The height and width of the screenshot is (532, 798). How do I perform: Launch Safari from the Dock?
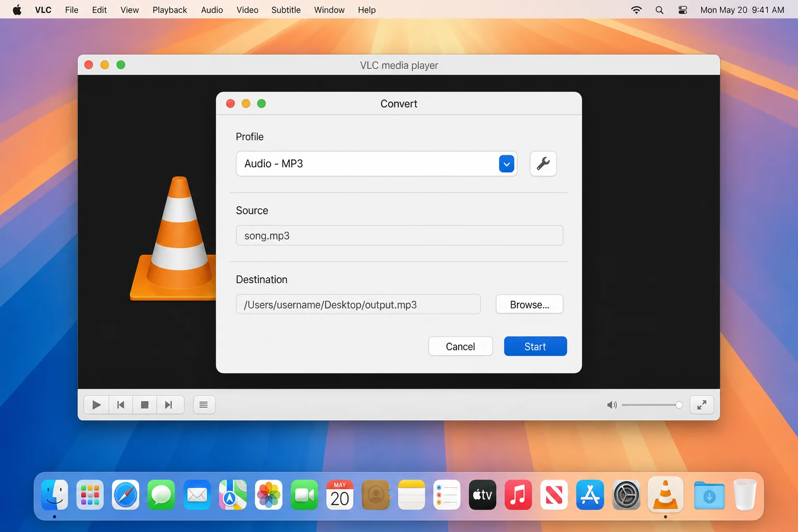[126, 495]
